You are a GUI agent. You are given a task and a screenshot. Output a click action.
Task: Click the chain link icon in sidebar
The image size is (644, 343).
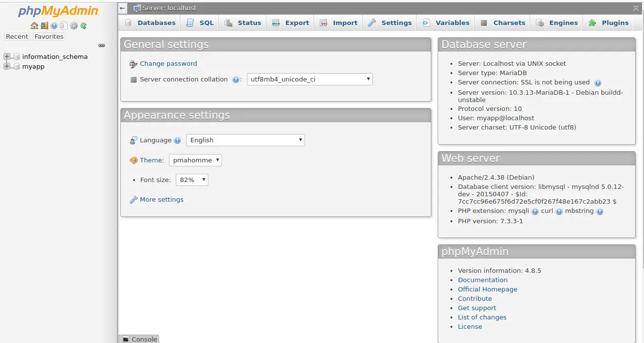102,46
